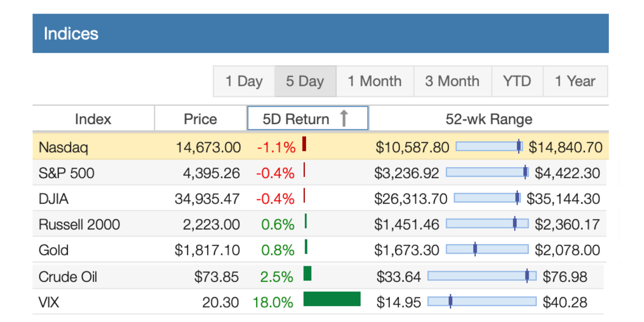Click the Gold 52-week range bar
The width and height of the screenshot is (644, 322).
[487, 249]
